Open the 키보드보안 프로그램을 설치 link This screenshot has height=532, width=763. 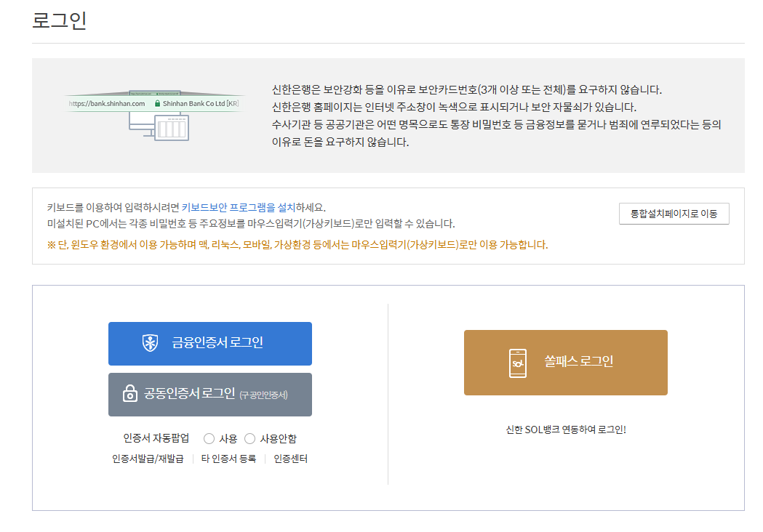click(x=239, y=208)
